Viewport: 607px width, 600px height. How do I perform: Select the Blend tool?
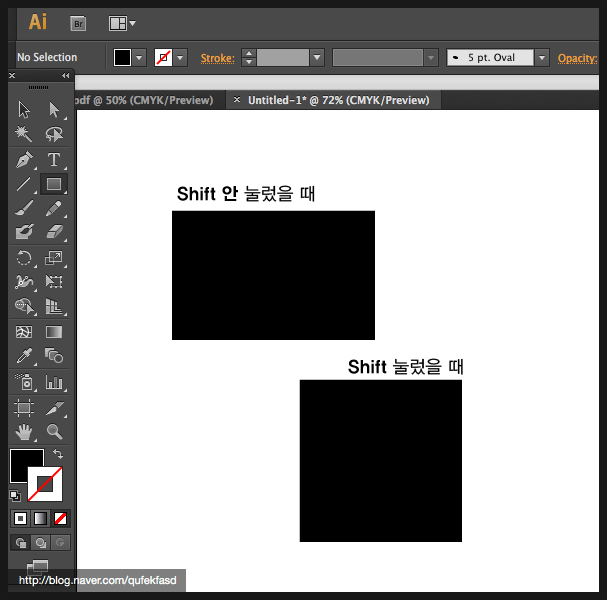click(x=54, y=356)
